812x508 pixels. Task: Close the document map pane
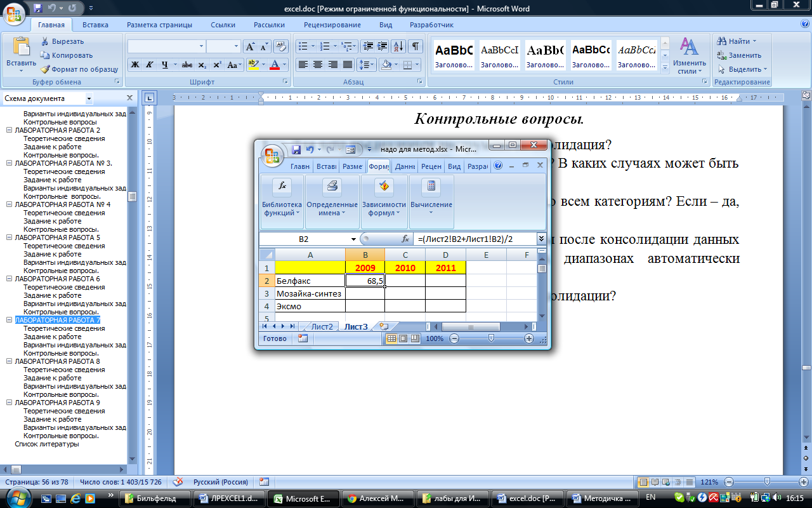click(x=129, y=98)
